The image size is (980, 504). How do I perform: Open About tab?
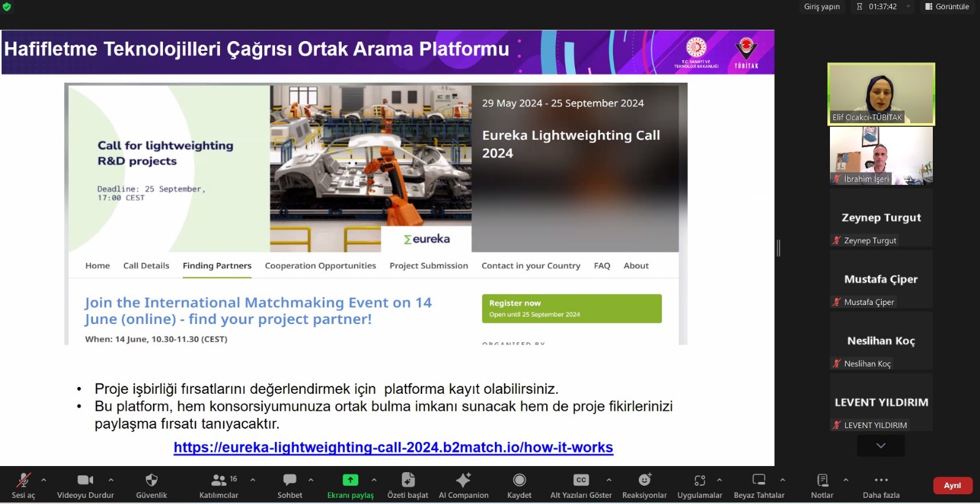tap(636, 266)
